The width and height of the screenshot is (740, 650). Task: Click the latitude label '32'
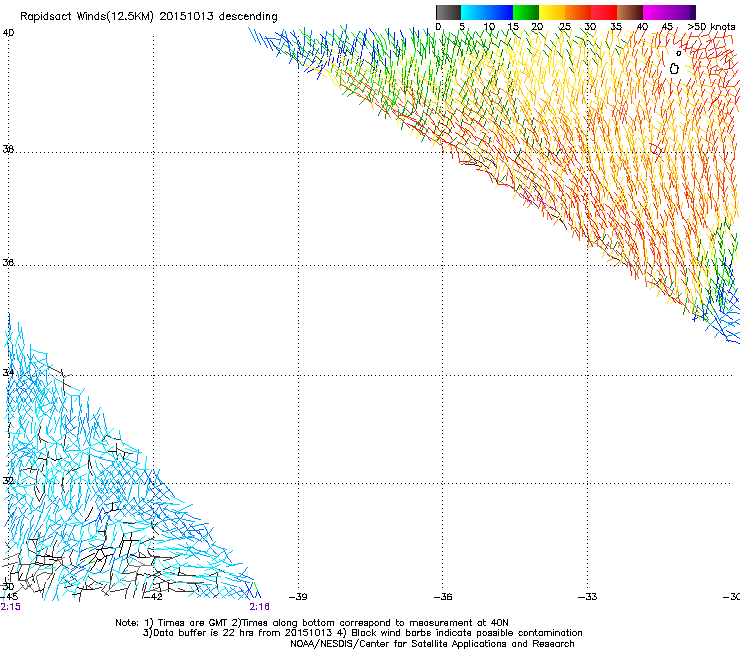8,481
